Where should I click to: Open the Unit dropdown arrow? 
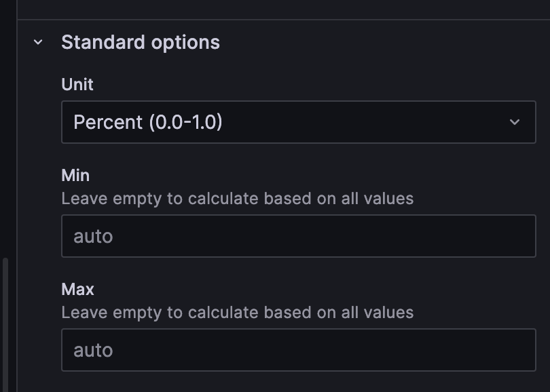[x=514, y=122]
